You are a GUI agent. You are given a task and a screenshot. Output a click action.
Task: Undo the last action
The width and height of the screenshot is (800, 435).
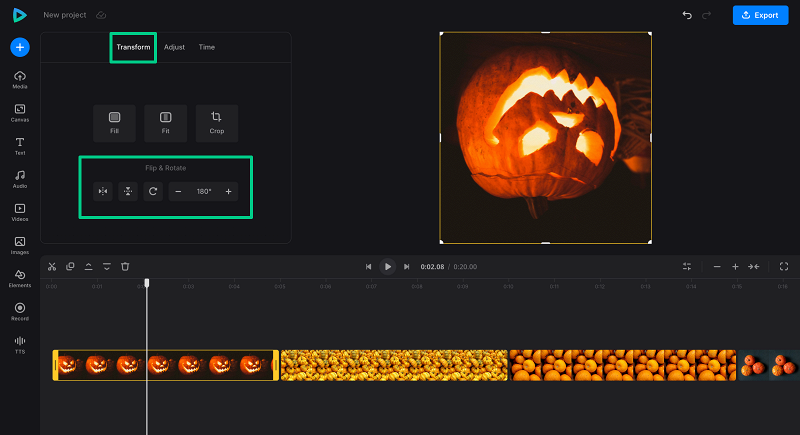(687, 15)
